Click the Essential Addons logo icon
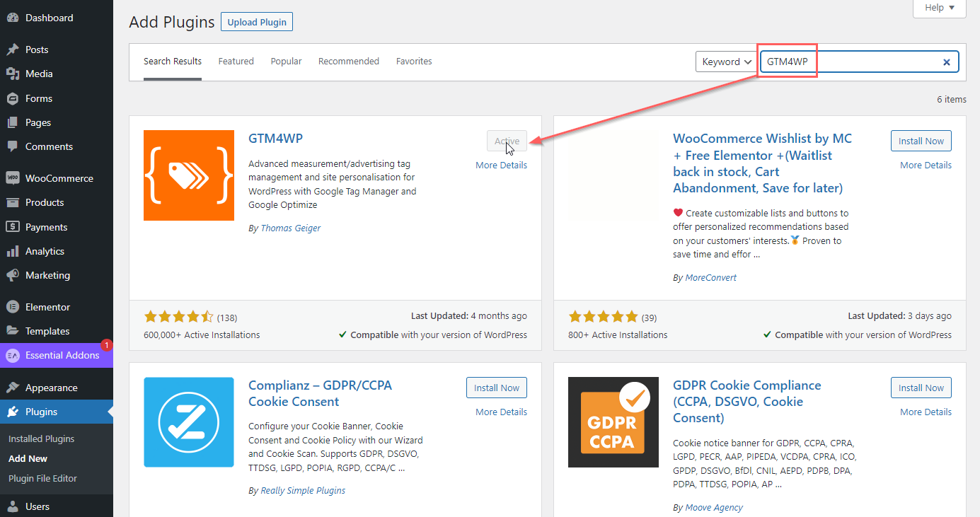 [13, 356]
